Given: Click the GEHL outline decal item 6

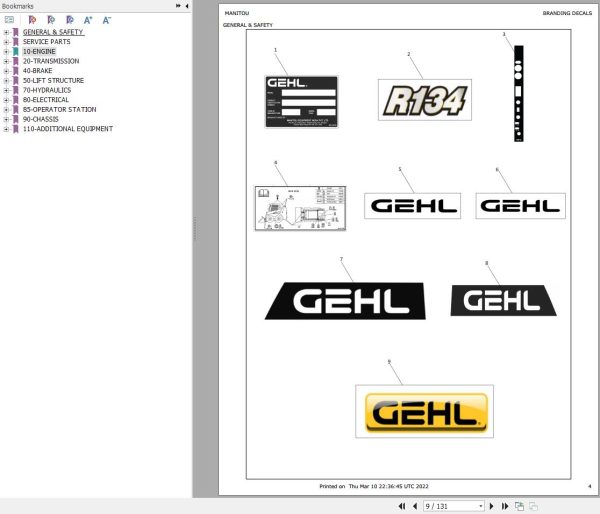Looking at the screenshot, I should pos(520,206).
